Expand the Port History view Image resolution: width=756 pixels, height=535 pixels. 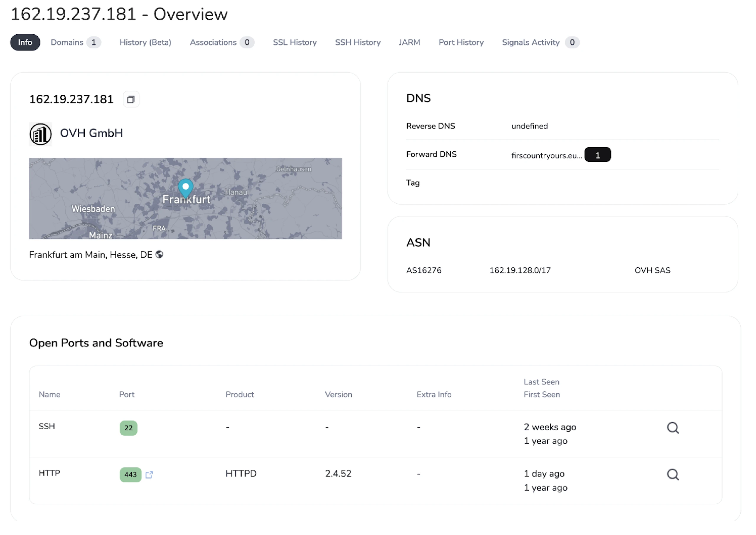tap(461, 42)
